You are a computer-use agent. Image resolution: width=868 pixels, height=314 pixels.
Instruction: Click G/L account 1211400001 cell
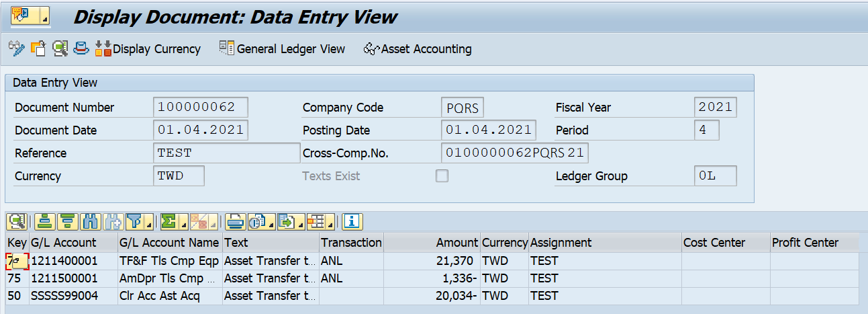pyautogui.click(x=73, y=261)
